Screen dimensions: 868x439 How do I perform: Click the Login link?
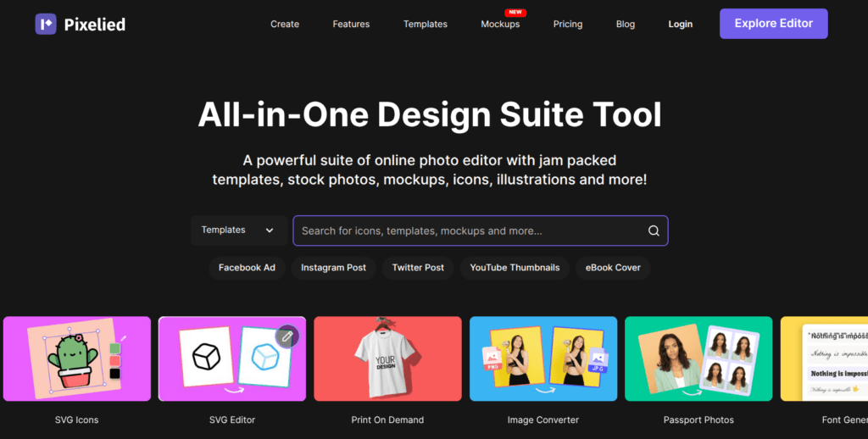pos(680,24)
